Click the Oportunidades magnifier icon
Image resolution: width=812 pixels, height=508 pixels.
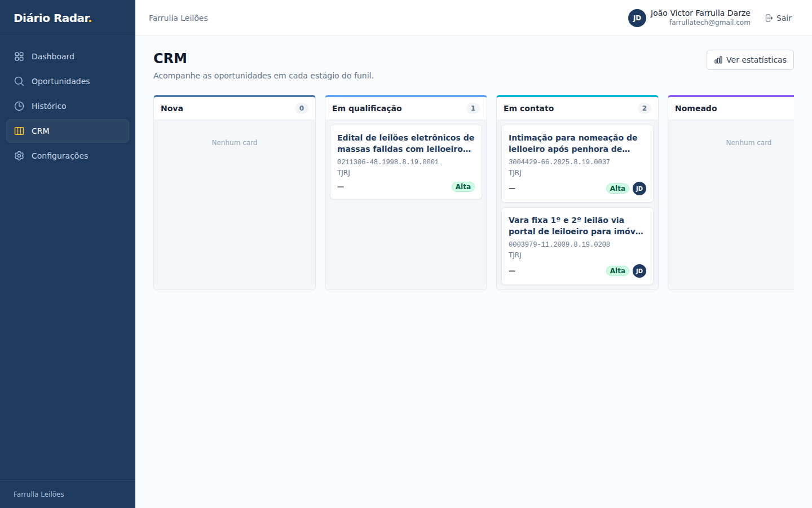point(19,81)
